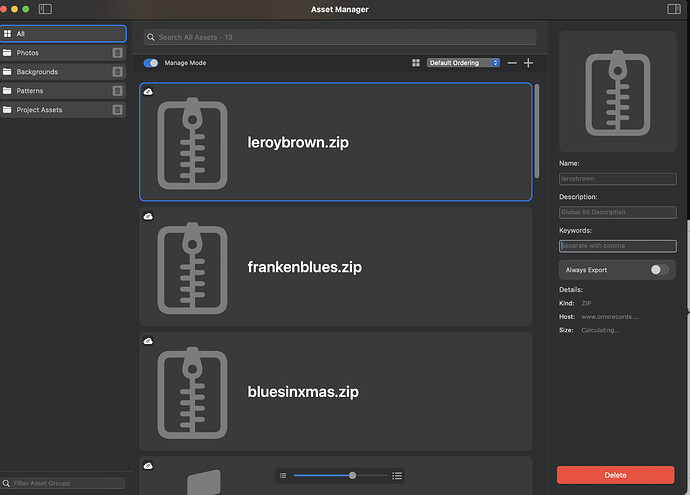Click the Search All Assets field

point(340,37)
